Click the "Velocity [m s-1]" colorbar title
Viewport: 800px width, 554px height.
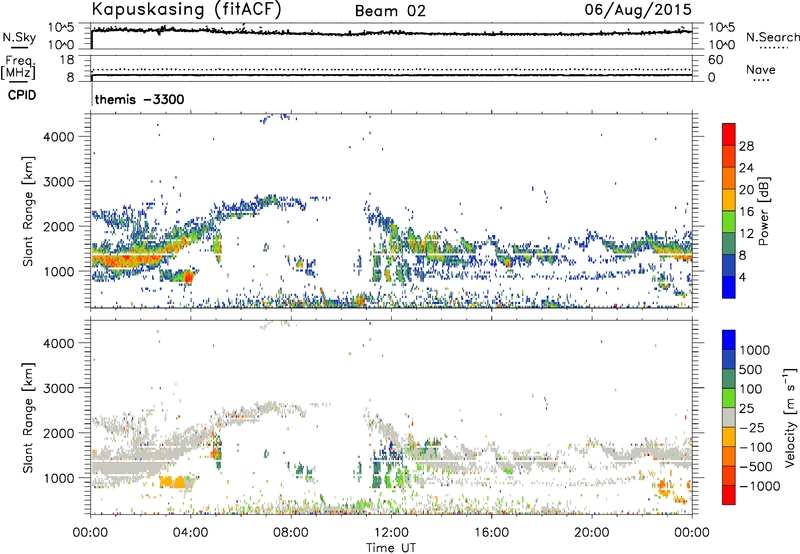click(790, 417)
